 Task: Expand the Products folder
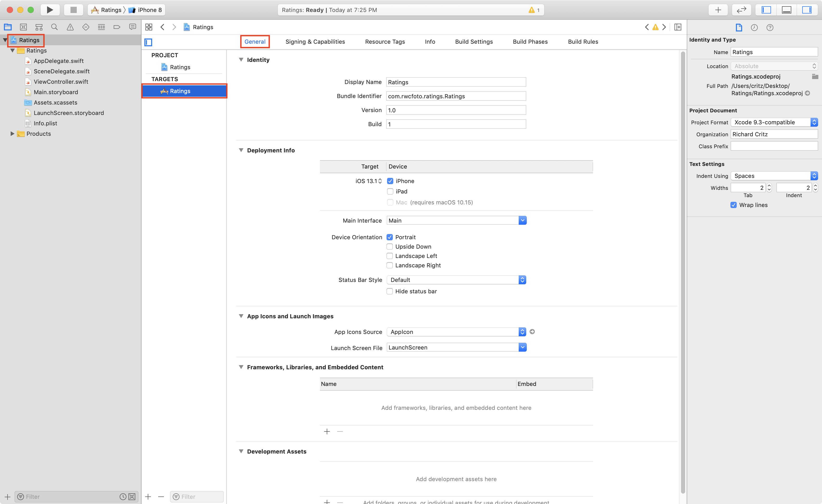coord(12,133)
